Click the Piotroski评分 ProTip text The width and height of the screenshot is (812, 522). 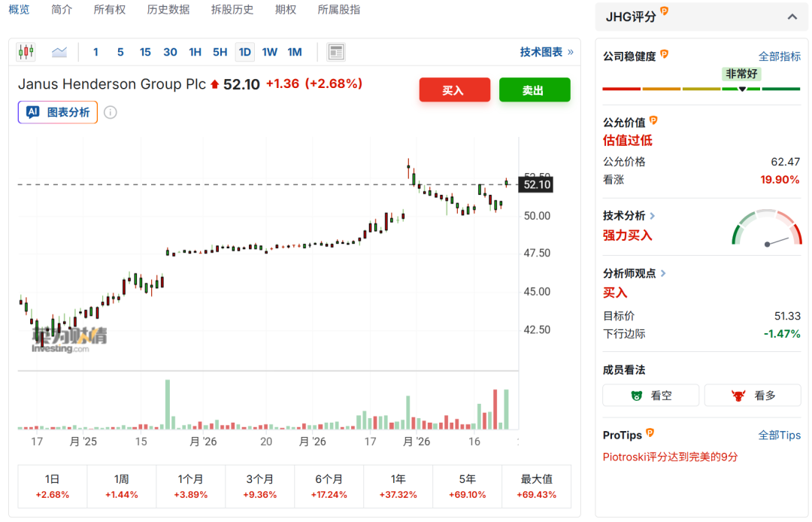click(670, 457)
